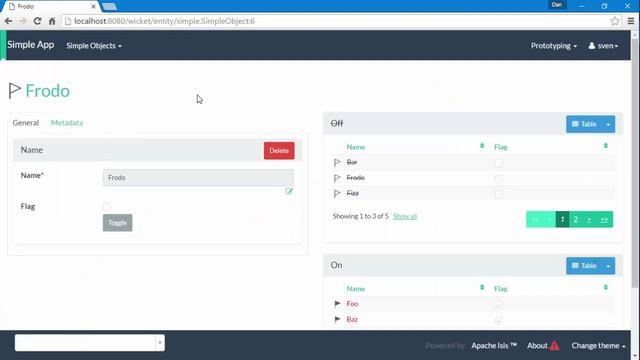640x360 pixels.
Task: Click the Dan profile badge in the title bar
Action: click(557, 5)
